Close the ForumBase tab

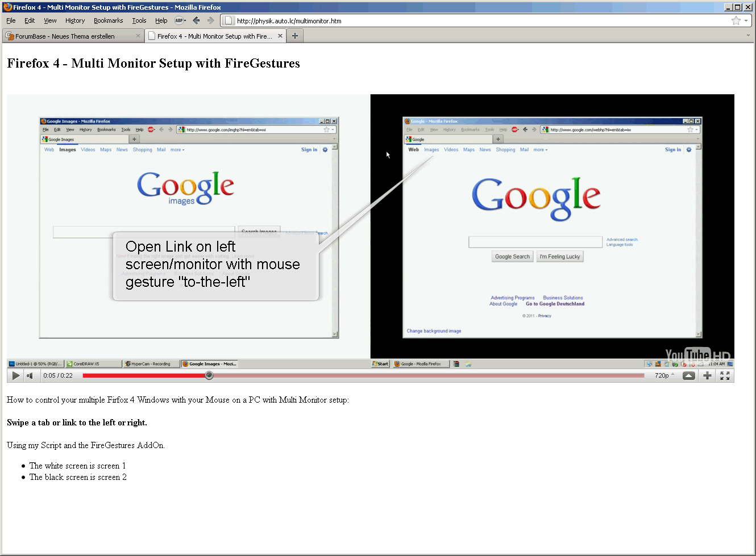(x=138, y=36)
